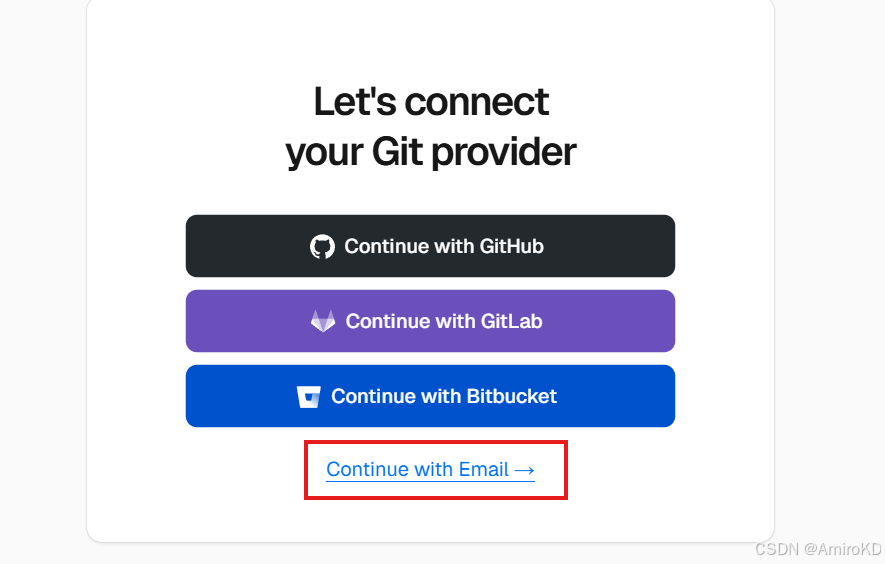Click the word "Continue" in the Email link
The width and height of the screenshot is (885, 564).
(367, 469)
